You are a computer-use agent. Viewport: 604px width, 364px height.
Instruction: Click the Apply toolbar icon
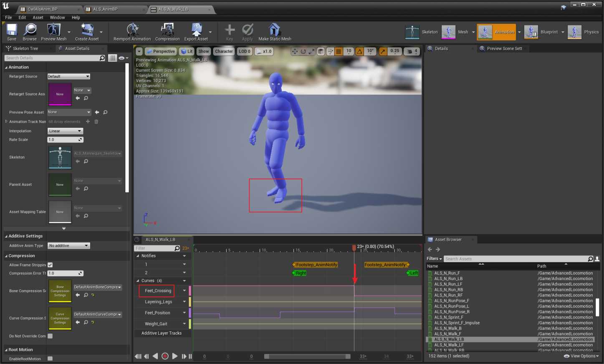(x=248, y=32)
